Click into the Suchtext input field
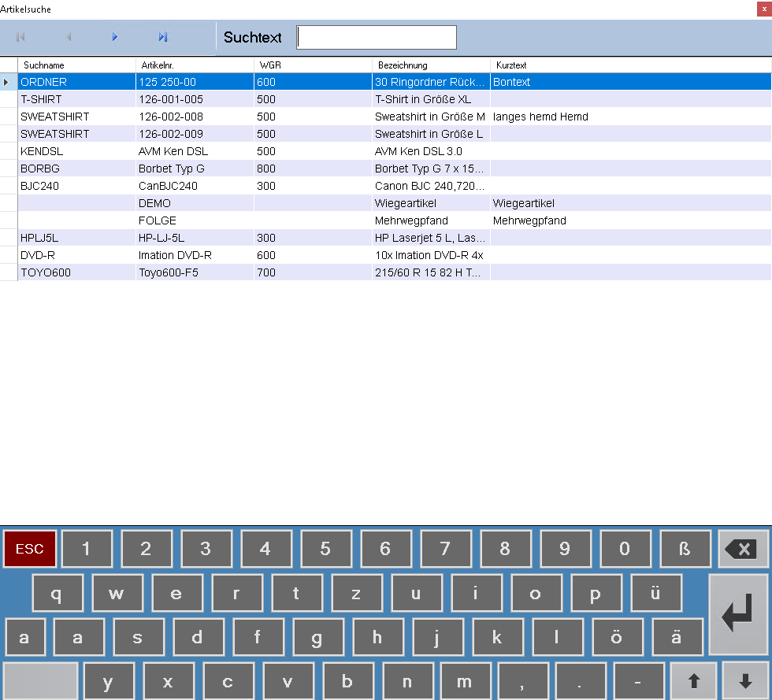 377,38
